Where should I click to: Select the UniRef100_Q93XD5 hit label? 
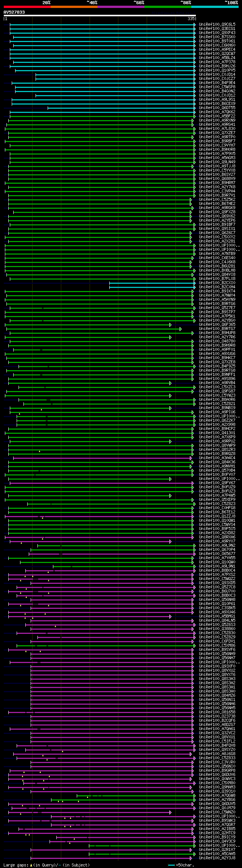coord(217,583)
